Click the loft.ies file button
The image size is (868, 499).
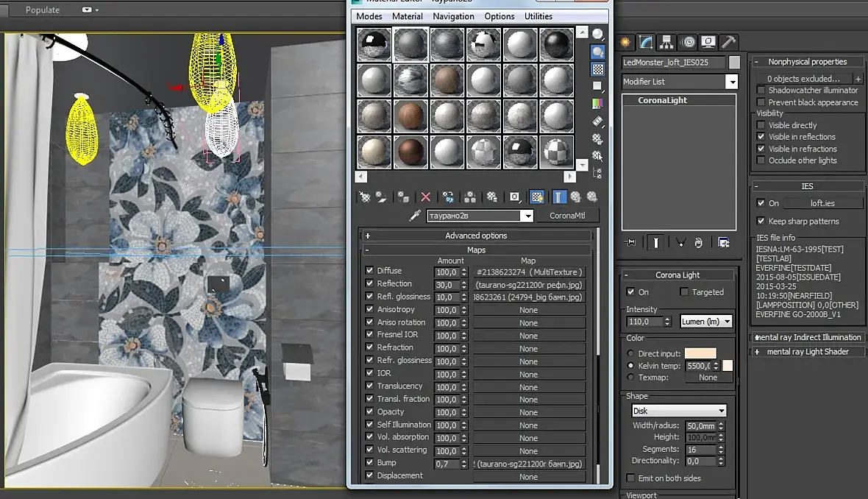point(822,203)
